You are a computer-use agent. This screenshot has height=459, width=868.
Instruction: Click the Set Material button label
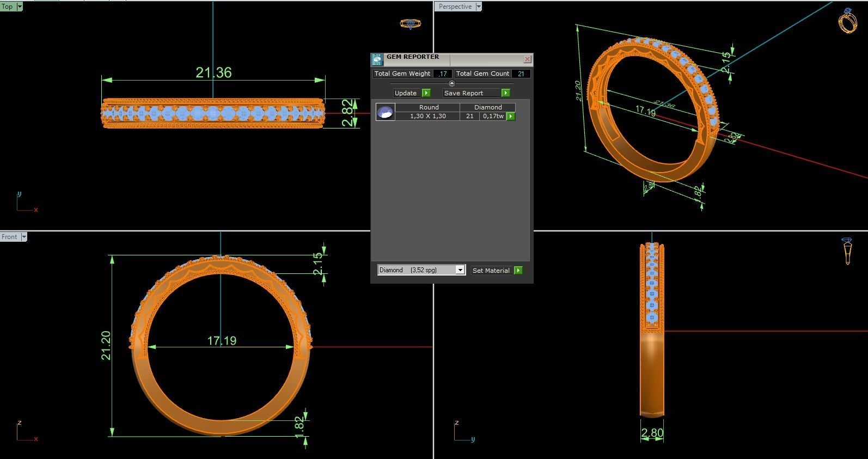tap(491, 271)
